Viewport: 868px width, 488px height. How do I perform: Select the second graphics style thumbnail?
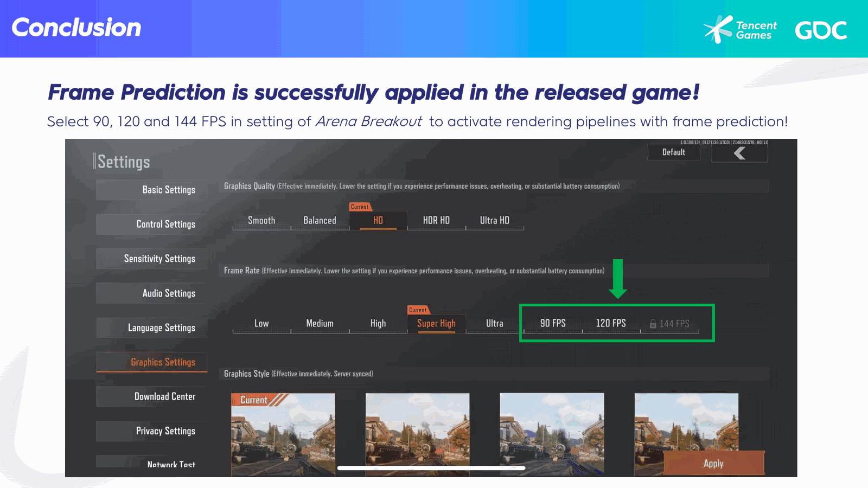point(417,435)
